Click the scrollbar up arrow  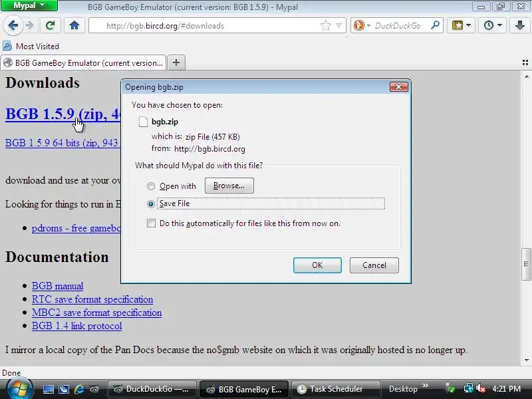[526, 76]
